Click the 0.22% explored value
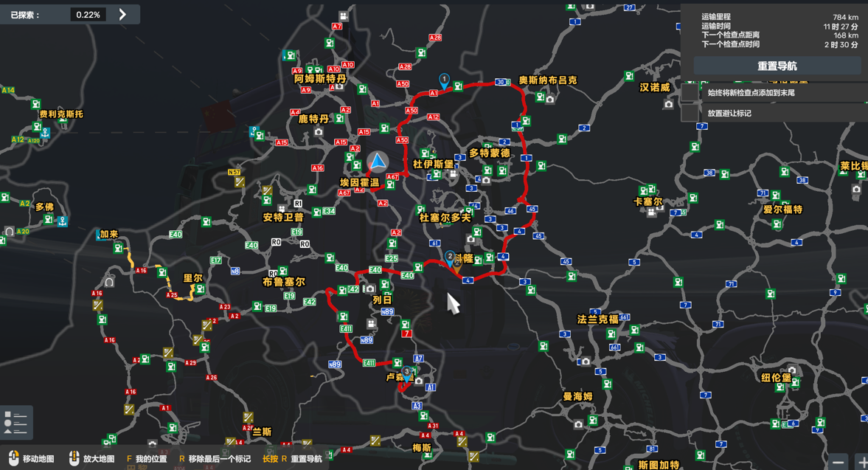This screenshot has height=470, width=868. click(x=88, y=15)
